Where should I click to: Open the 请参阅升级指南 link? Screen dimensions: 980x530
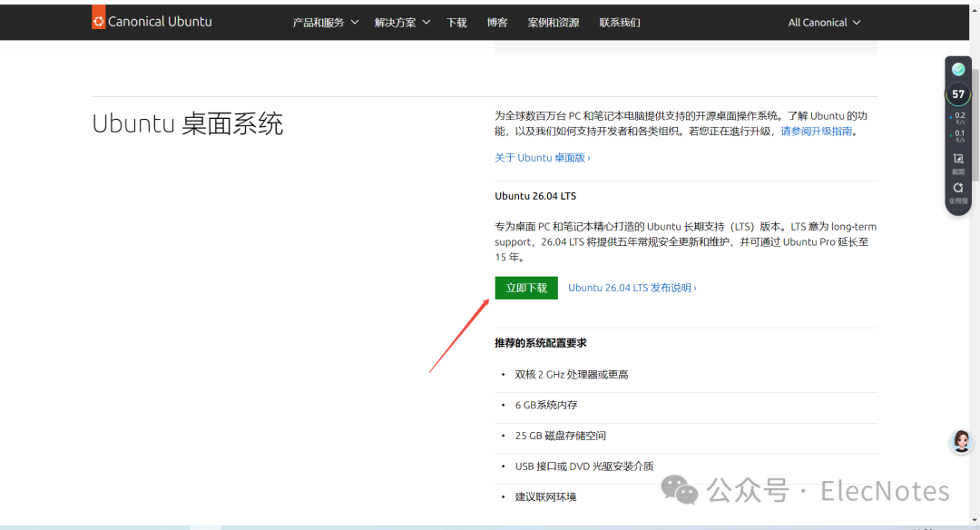pos(817,132)
